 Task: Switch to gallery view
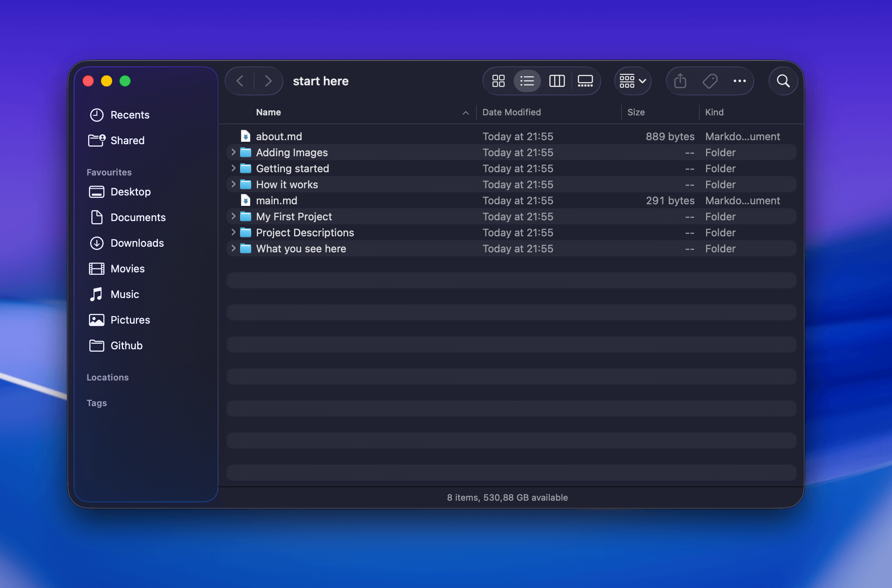point(585,81)
